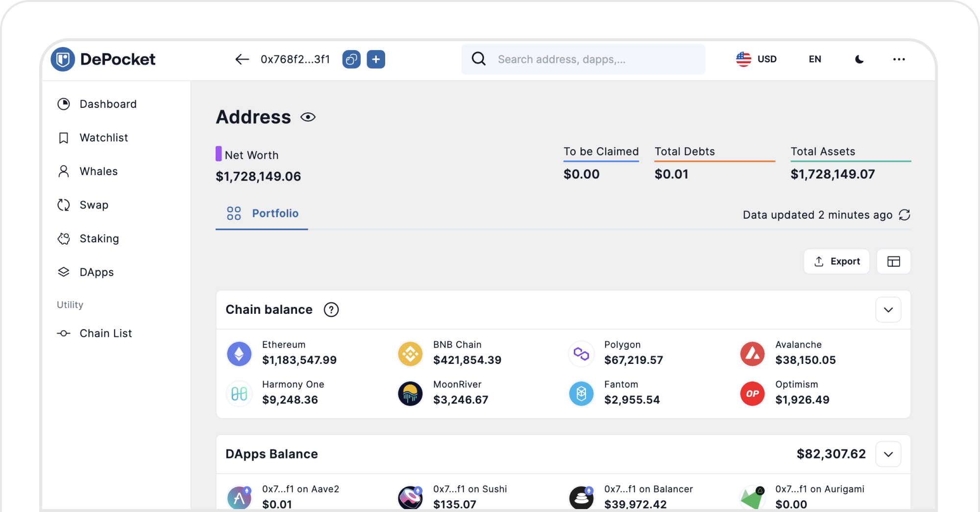Open the three-dots more menu

click(x=899, y=59)
